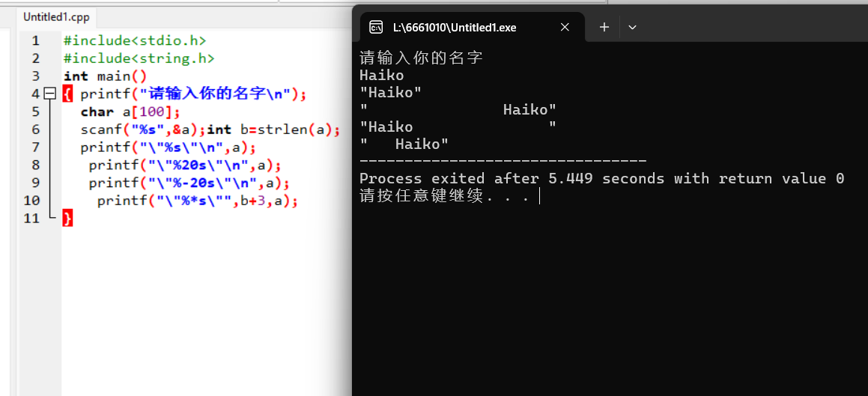868x396 pixels.
Task: Click line number 8 in the gutter
Action: click(35, 165)
